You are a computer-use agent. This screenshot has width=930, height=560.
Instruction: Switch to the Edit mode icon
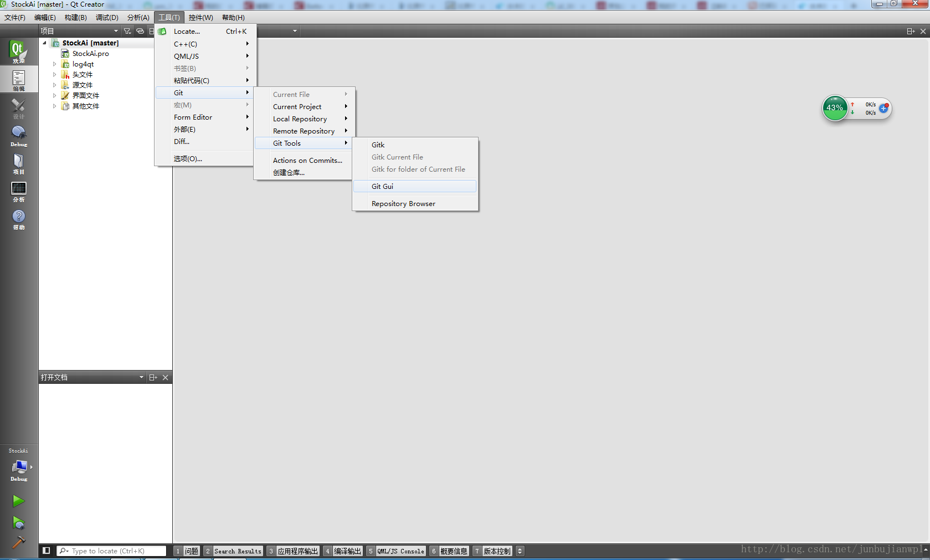click(18, 80)
